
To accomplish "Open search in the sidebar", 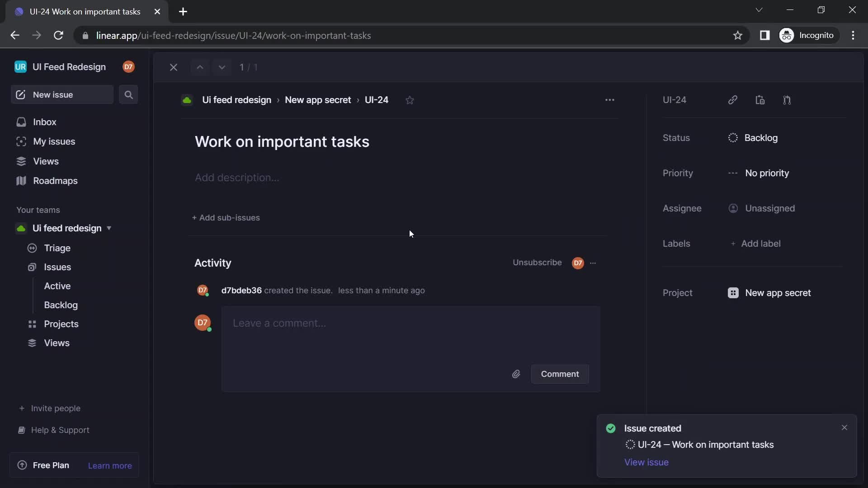I will [x=128, y=95].
